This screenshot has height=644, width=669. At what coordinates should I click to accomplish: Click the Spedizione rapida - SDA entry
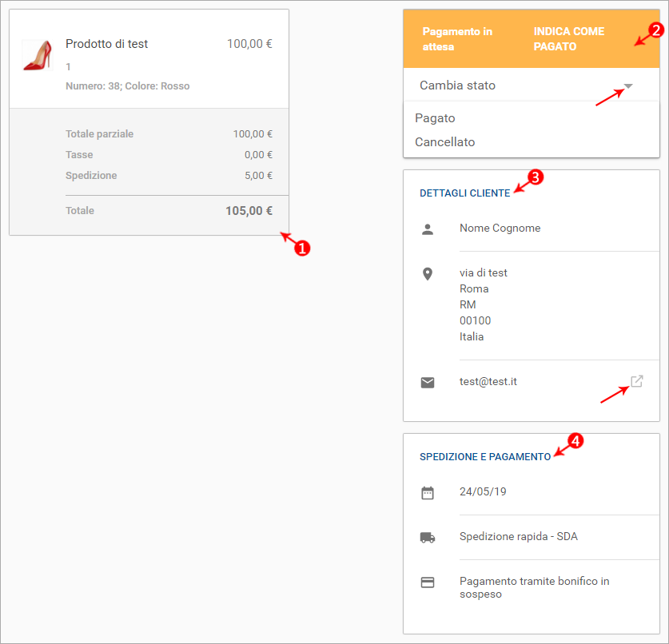click(519, 536)
